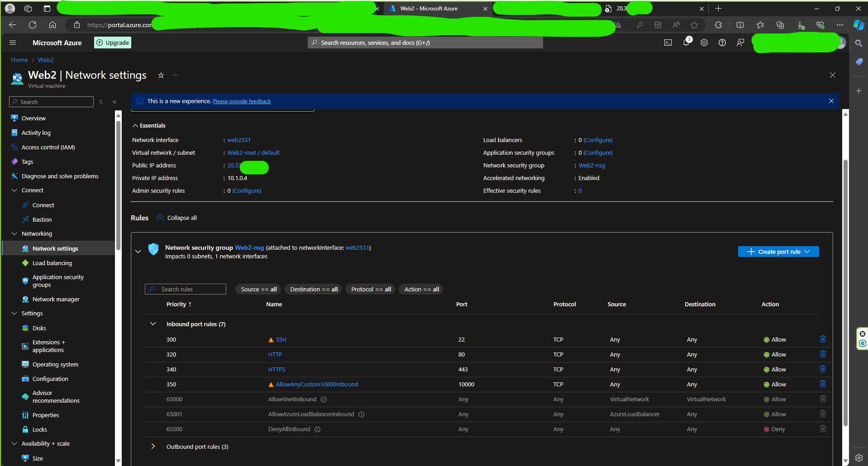Open the Help question mark icon

coord(722,43)
